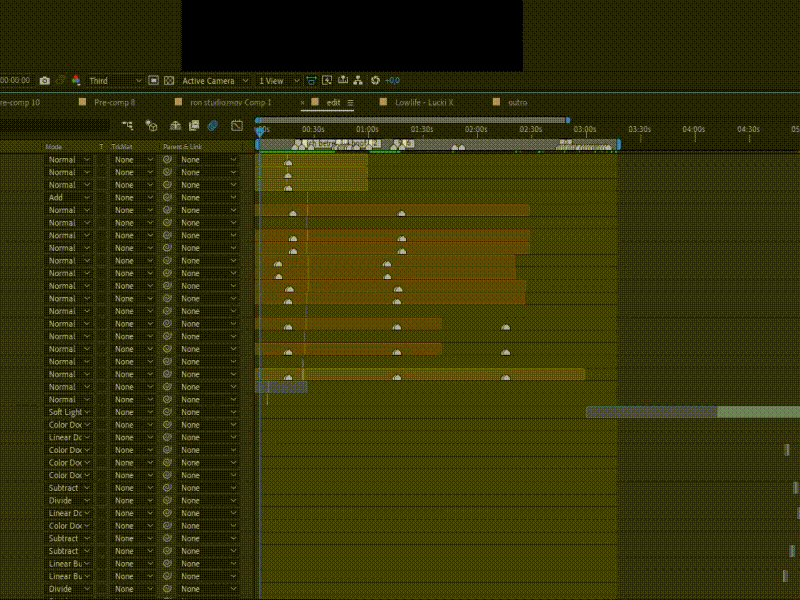The image size is (800, 600).
Task: Click the 02:00s mark on time ruler
Action: (x=476, y=130)
